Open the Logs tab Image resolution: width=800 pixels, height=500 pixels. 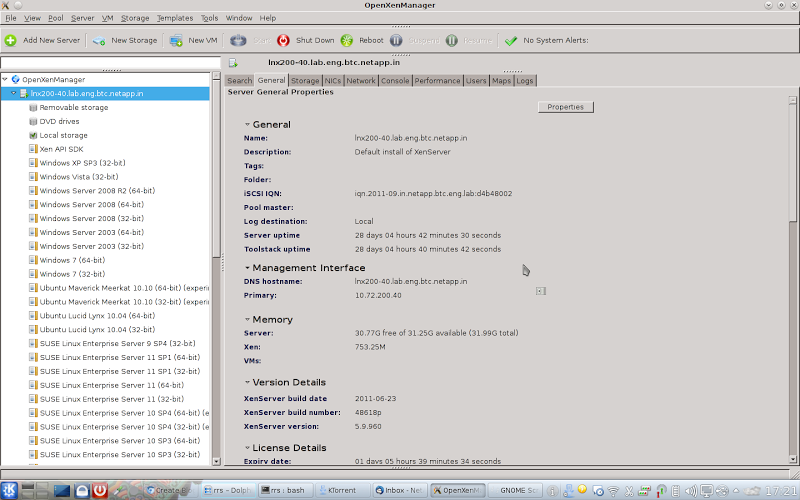pyautogui.click(x=524, y=81)
